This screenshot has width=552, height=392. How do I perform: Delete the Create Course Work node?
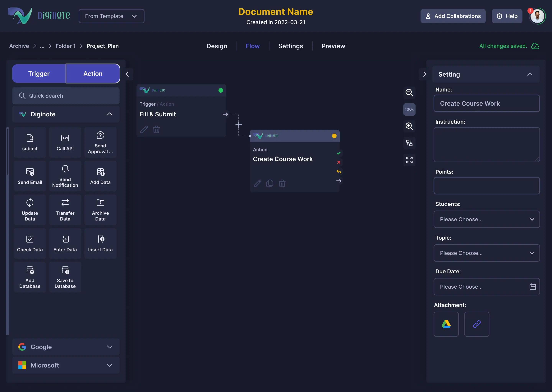pos(282,183)
